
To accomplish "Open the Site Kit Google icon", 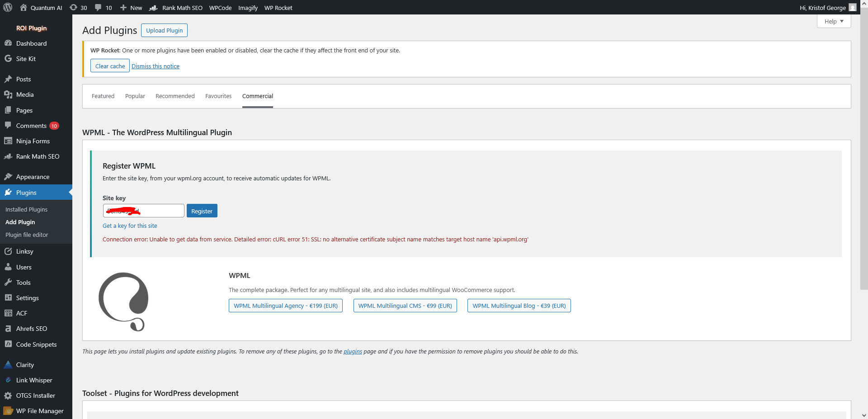I will [8, 59].
